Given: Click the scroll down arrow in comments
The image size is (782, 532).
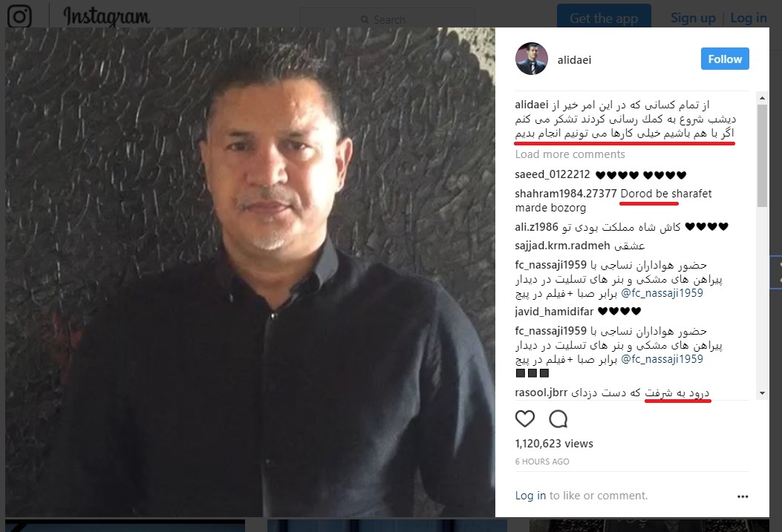Looking at the screenshot, I should (x=762, y=393).
